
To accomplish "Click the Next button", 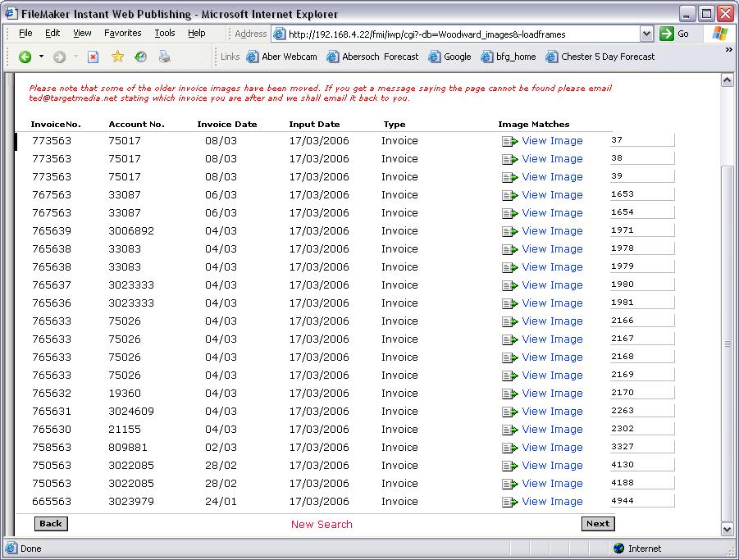I will (x=598, y=524).
